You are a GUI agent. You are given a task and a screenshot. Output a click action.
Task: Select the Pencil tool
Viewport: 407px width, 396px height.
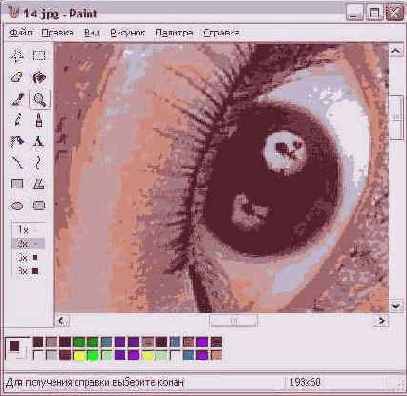tap(17, 120)
